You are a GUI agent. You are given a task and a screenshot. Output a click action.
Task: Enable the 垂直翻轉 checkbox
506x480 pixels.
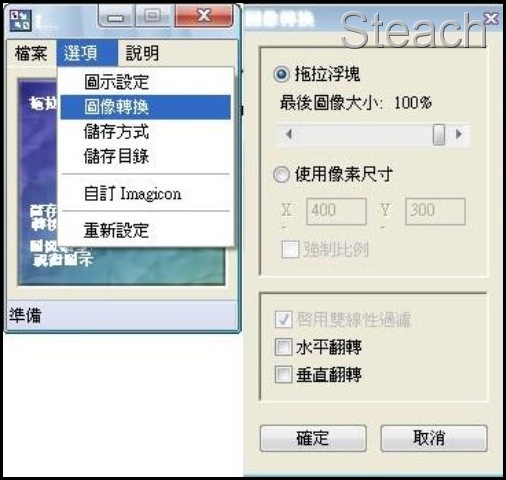[x=283, y=374]
